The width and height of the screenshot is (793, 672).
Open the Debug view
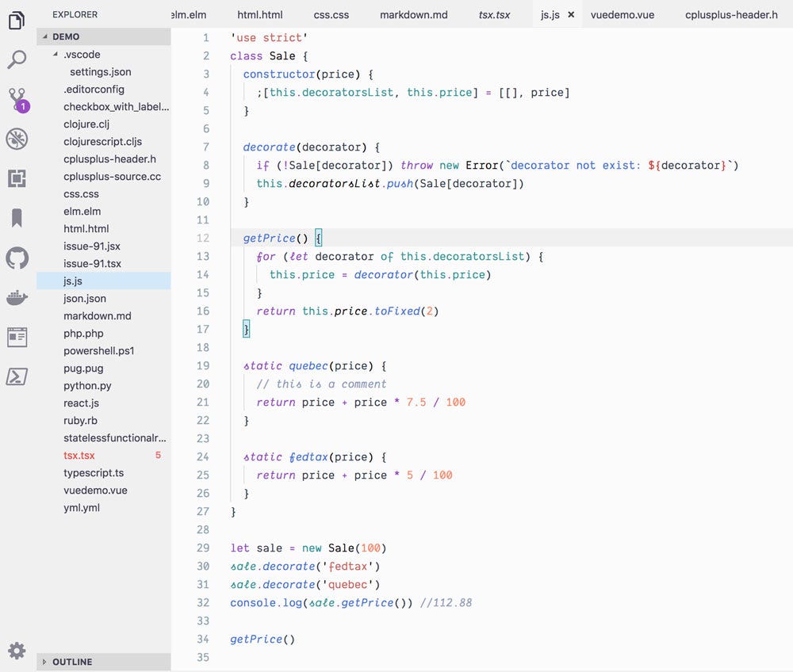pyautogui.click(x=17, y=139)
